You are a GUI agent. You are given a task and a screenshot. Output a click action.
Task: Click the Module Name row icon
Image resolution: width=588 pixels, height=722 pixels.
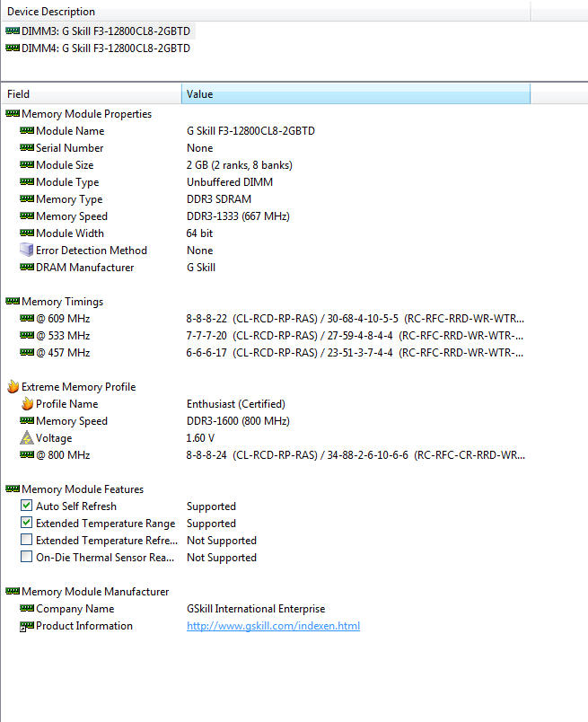[27, 131]
